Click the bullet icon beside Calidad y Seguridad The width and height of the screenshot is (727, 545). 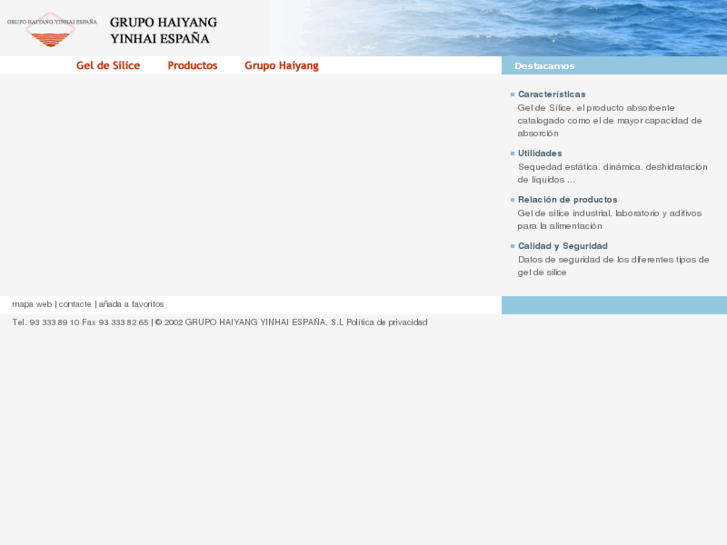coord(512,246)
